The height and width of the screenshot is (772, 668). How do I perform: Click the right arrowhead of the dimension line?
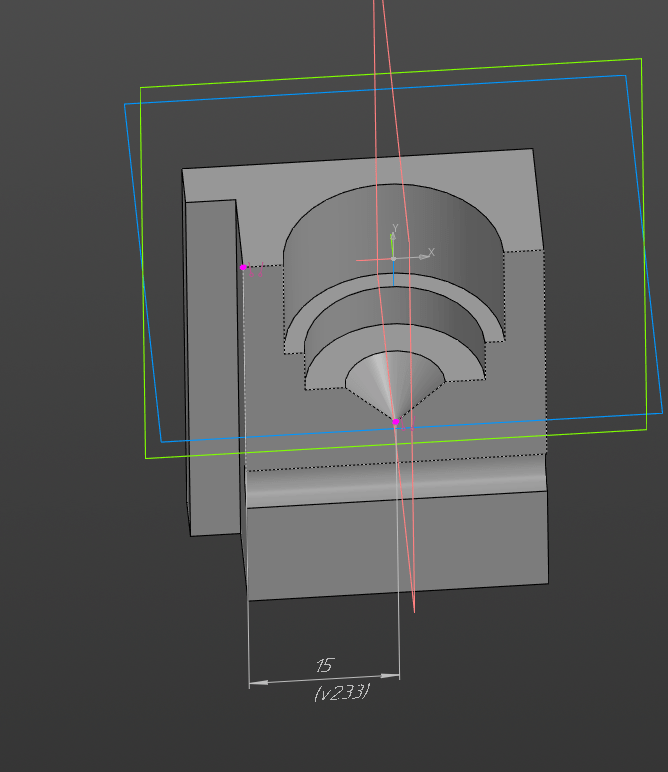(x=391, y=677)
